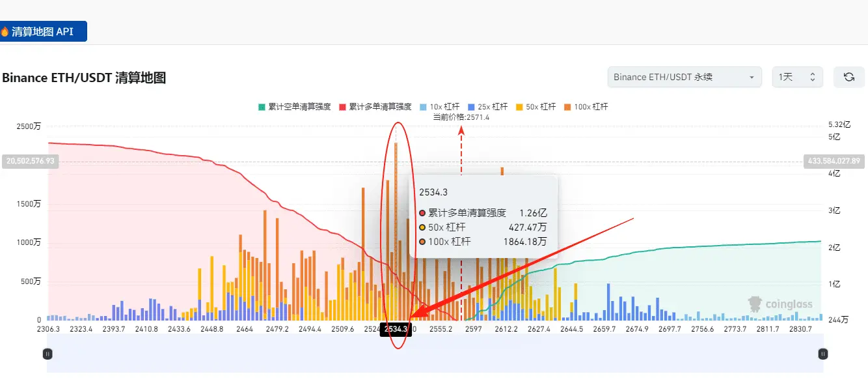
Task: Click the 2697.7 price axis label
Action: tap(670, 329)
